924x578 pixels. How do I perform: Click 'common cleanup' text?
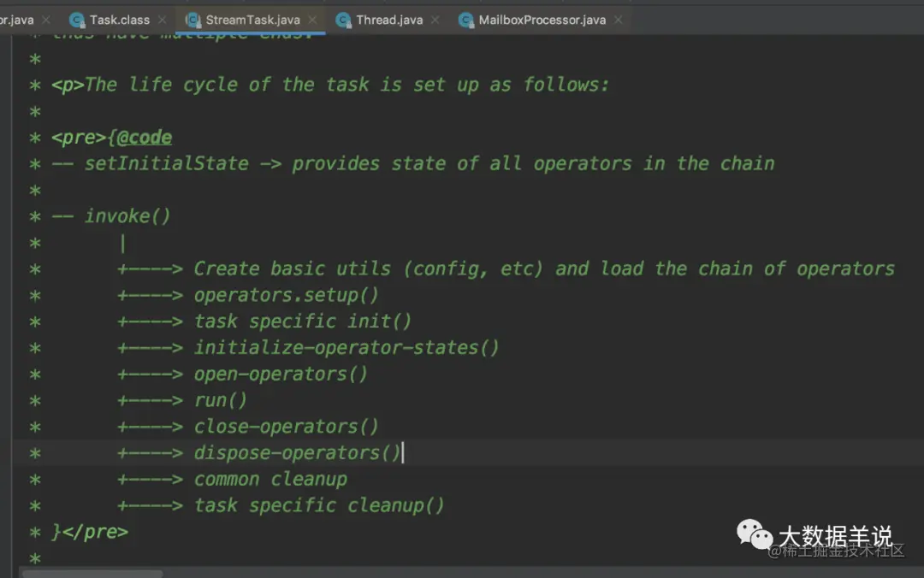[270, 480]
